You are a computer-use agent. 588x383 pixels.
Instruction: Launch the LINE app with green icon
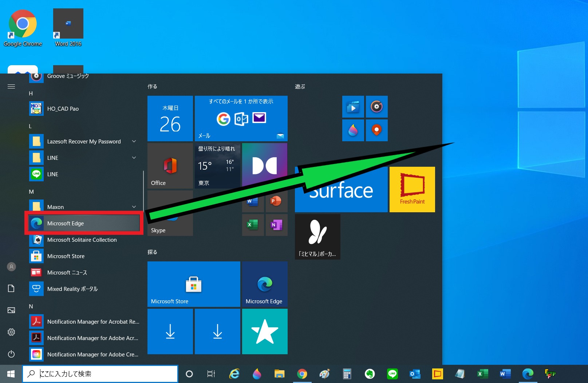[84, 174]
